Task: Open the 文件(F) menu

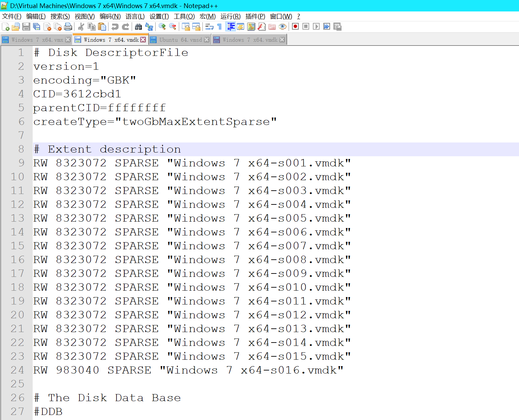Action: [x=12, y=17]
